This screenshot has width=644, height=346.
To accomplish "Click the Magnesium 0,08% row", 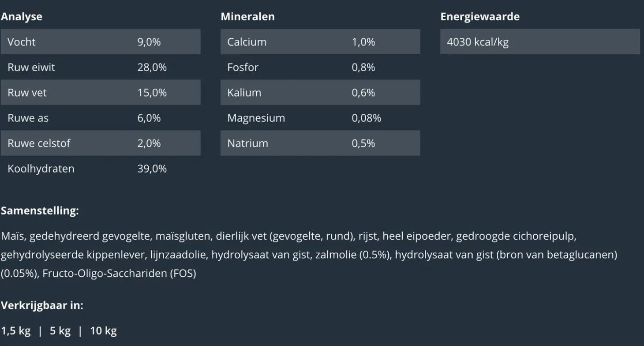I will [320, 118].
